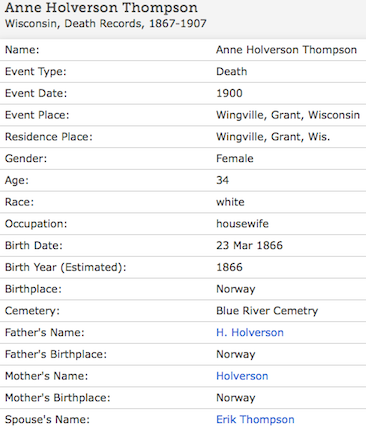Select the Cemetery value Blue River Cemetry
The width and height of the screenshot is (366, 428).
click(x=267, y=311)
